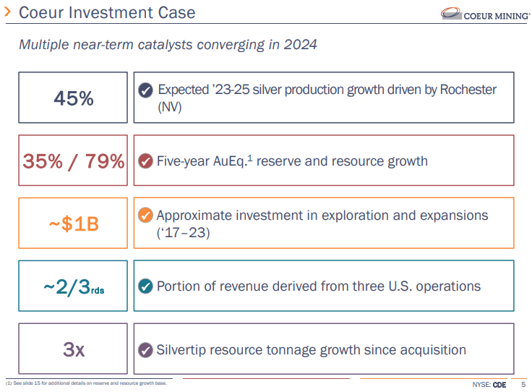The image size is (532, 392).
Task: Click the slide page number 5
Action: 523,384
